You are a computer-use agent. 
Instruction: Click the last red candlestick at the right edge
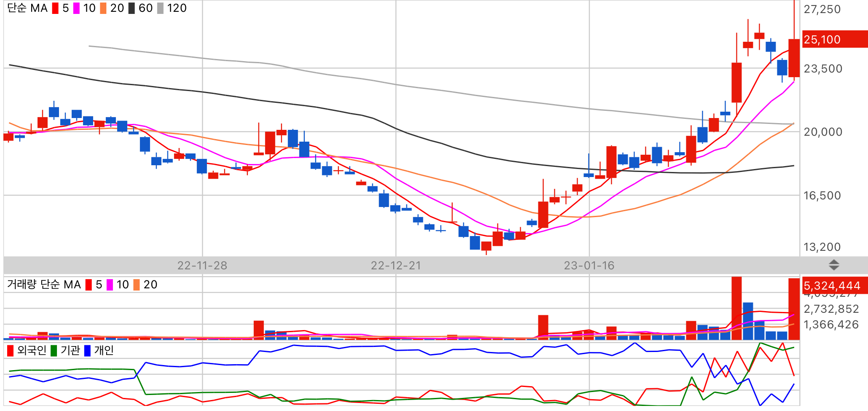coord(794,58)
